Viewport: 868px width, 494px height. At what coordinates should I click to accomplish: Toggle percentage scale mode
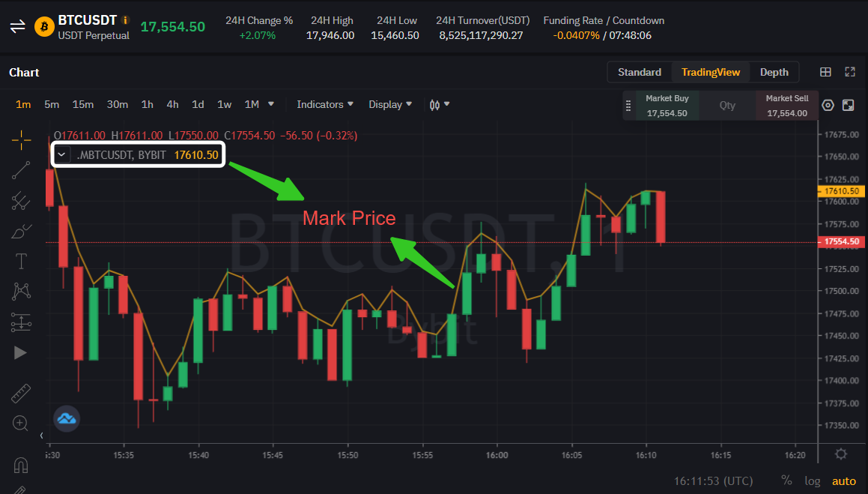click(x=786, y=481)
